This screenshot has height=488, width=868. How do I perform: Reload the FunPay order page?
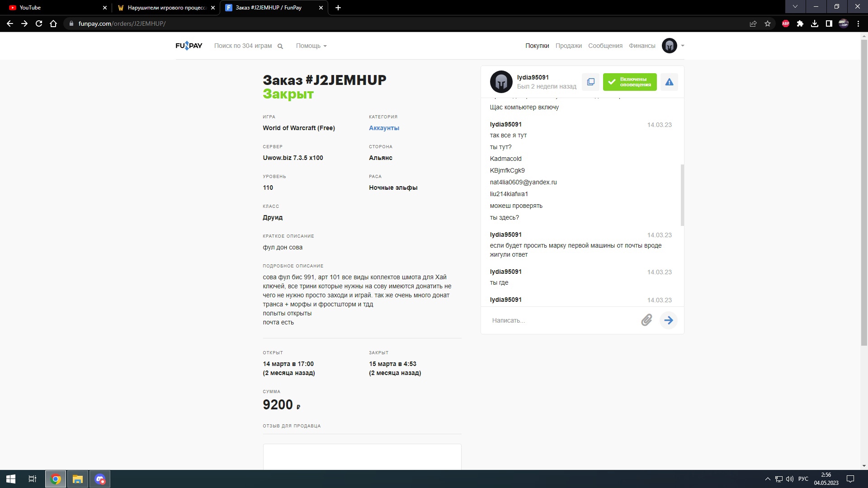pyautogui.click(x=39, y=23)
